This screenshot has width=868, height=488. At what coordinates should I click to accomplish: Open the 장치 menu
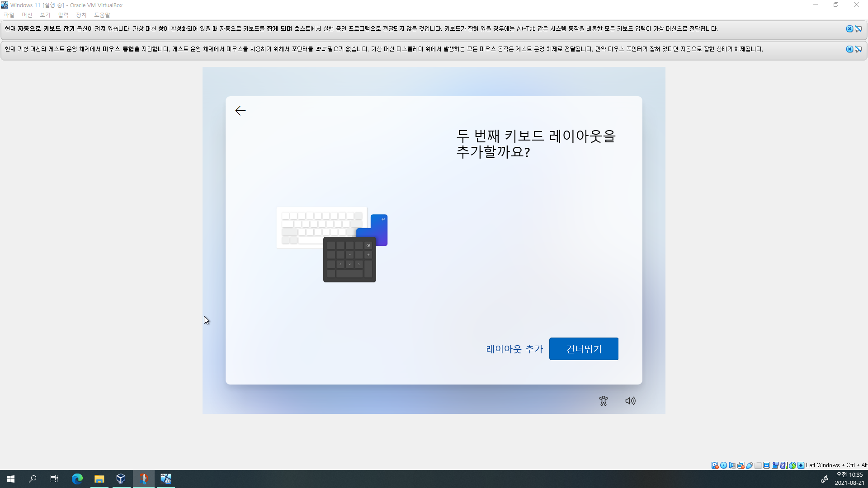[x=81, y=15]
